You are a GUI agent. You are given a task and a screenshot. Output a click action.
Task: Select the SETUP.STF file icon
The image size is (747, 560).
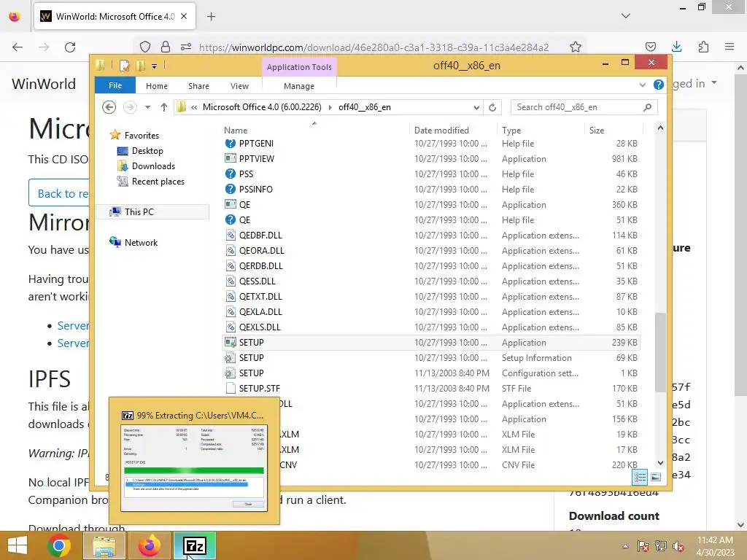click(x=230, y=388)
